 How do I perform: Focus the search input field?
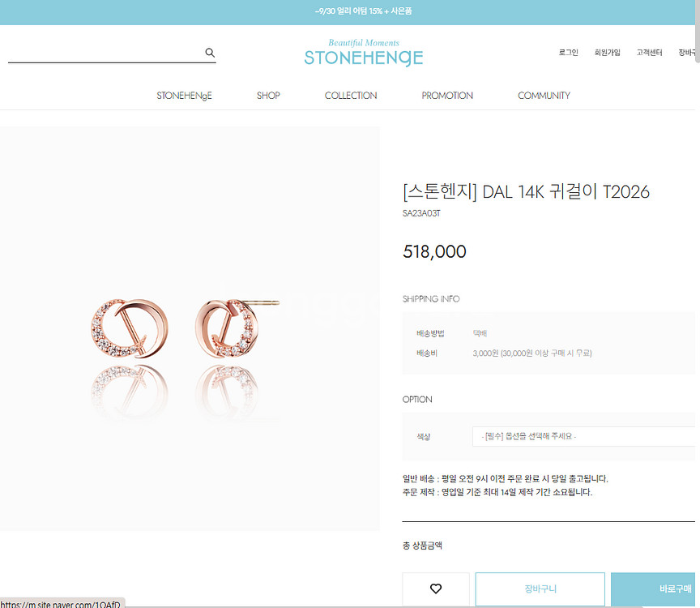[x=106, y=53]
